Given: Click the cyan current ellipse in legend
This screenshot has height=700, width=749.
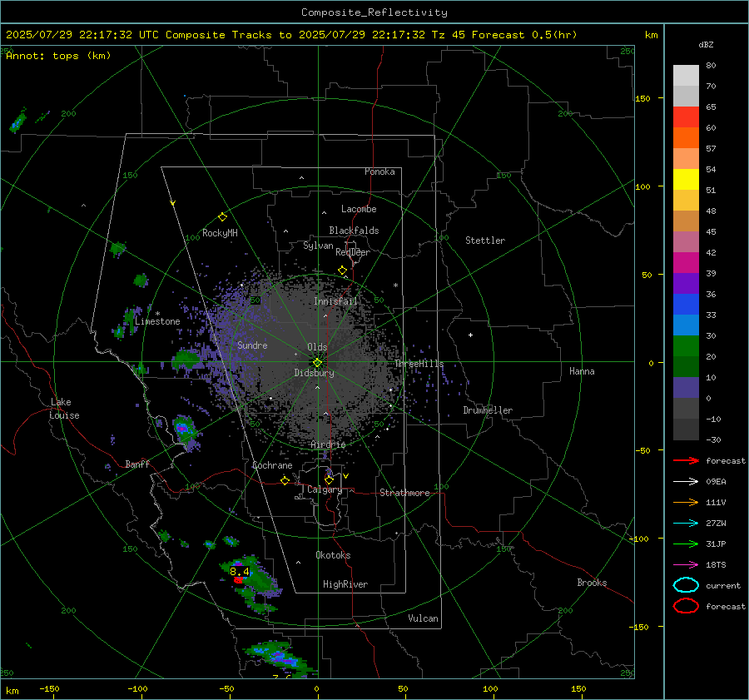Looking at the screenshot, I should [686, 585].
